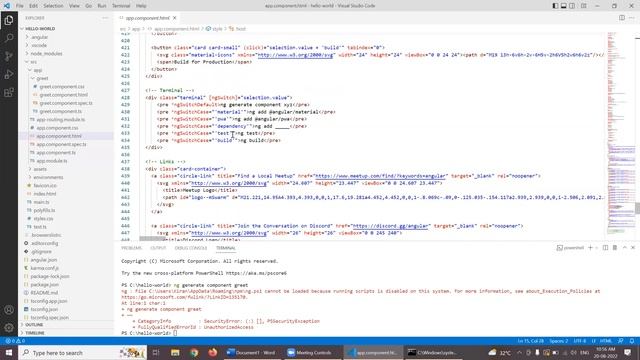The width and height of the screenshot is (640, 360).
Task: Change language mode HTML in status bar
Action: click(x=606, y=341)
